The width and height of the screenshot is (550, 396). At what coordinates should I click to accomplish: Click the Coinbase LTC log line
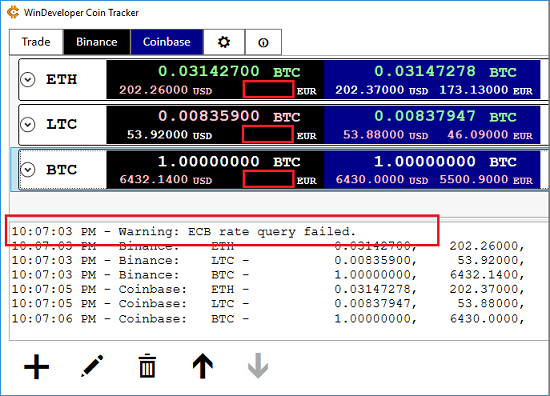(x=268, y=303)
